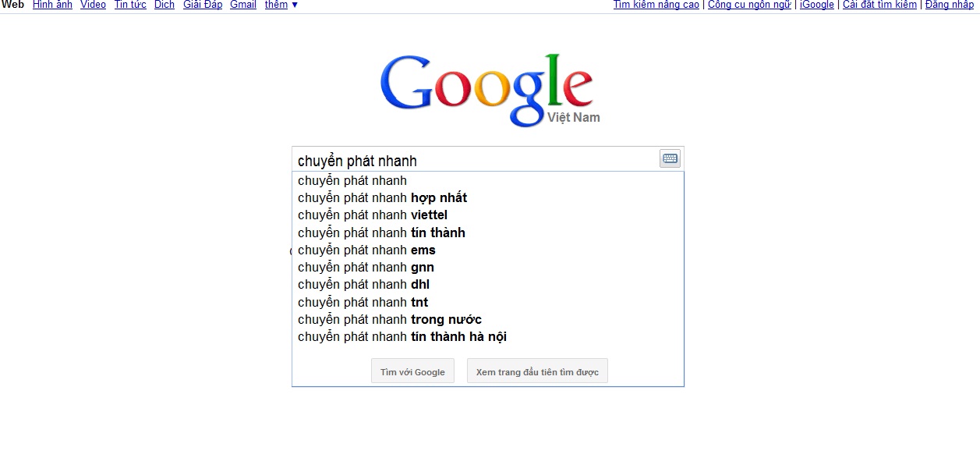Image resolution: width=980 pixels, height=458 pixels.
Task: Click the Google Việt Nam logo
Action: pyautogui.click(x=490, y=90)
